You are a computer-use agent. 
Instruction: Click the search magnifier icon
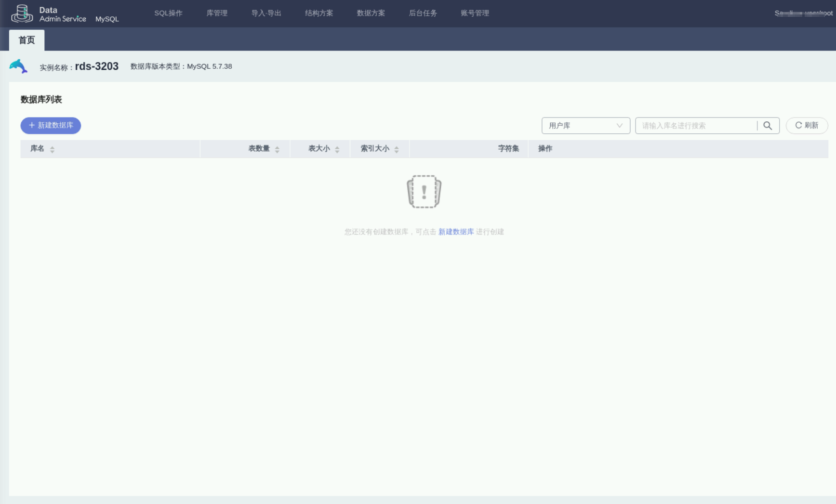coord(768,126)
